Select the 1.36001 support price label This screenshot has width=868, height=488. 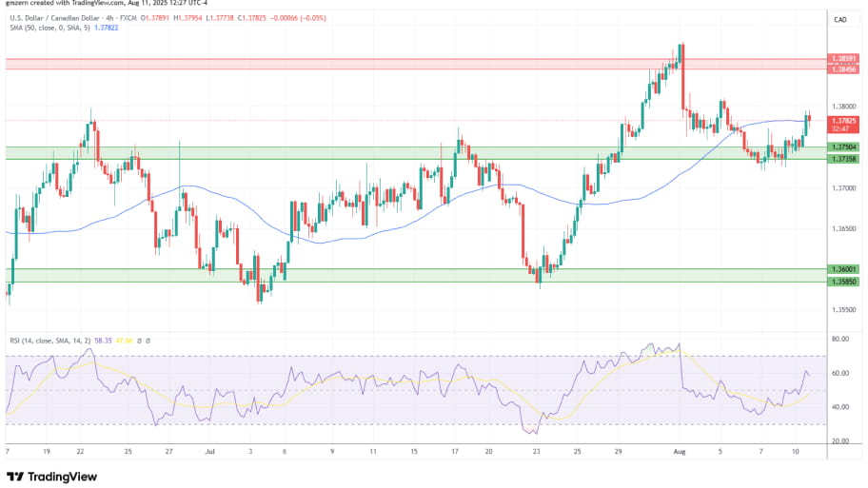843,269
